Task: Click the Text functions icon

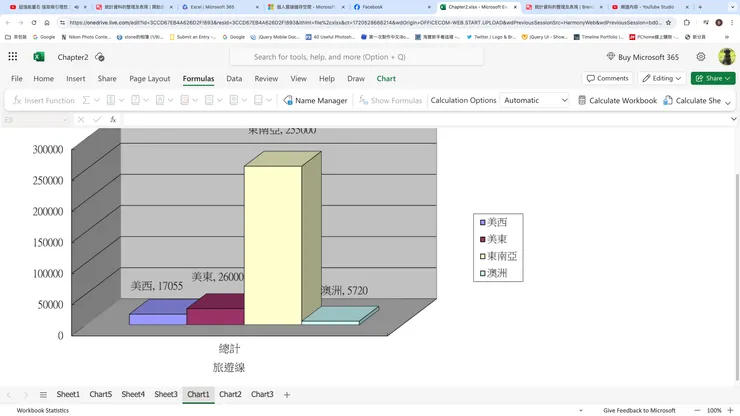Action: point(160,100)
